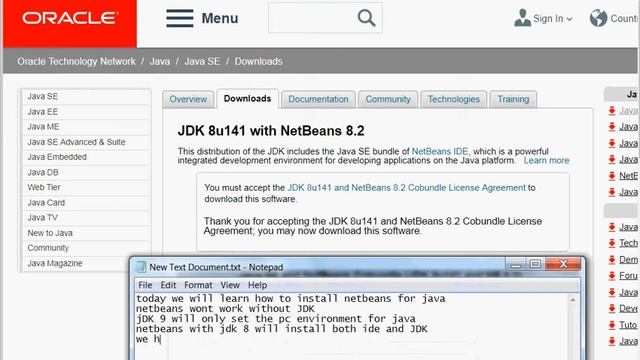Viewport: 640px width, 360px height.
Task: Click the Oracle logo
Action: (x=70, y=18)
